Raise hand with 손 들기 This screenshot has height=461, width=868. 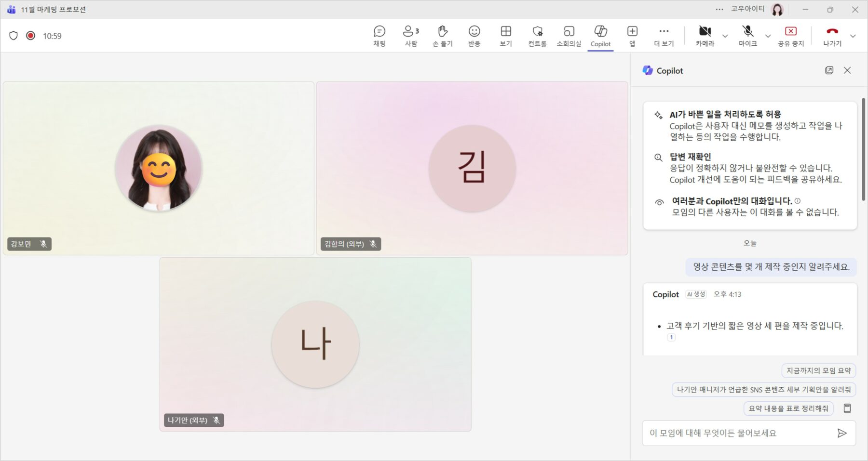point(442,36)
